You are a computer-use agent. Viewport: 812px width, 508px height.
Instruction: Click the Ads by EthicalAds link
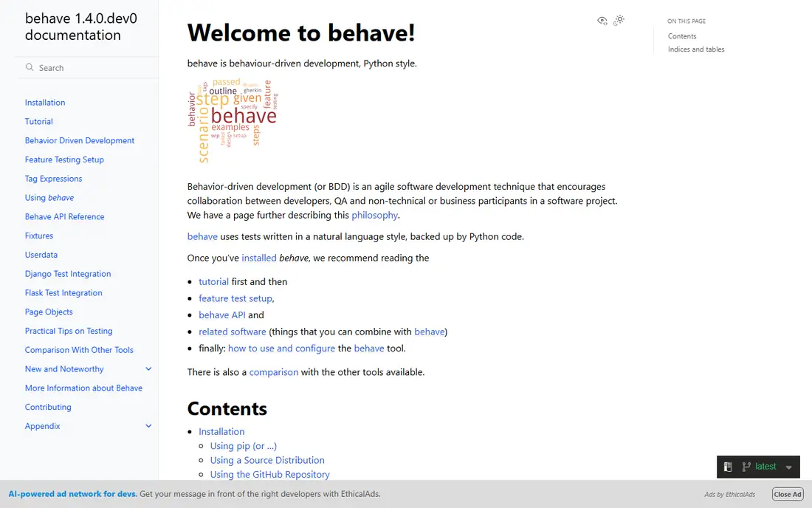coord(729,495)
